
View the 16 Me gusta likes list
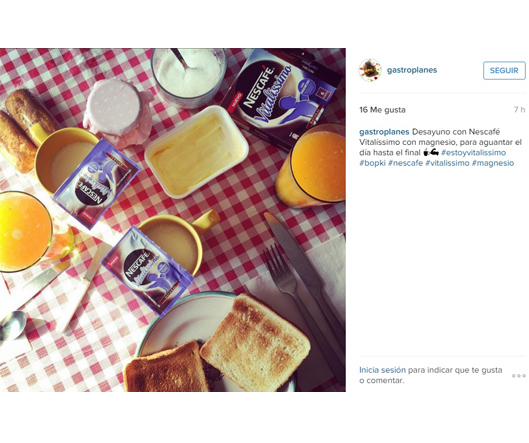(x=382, y=110)
